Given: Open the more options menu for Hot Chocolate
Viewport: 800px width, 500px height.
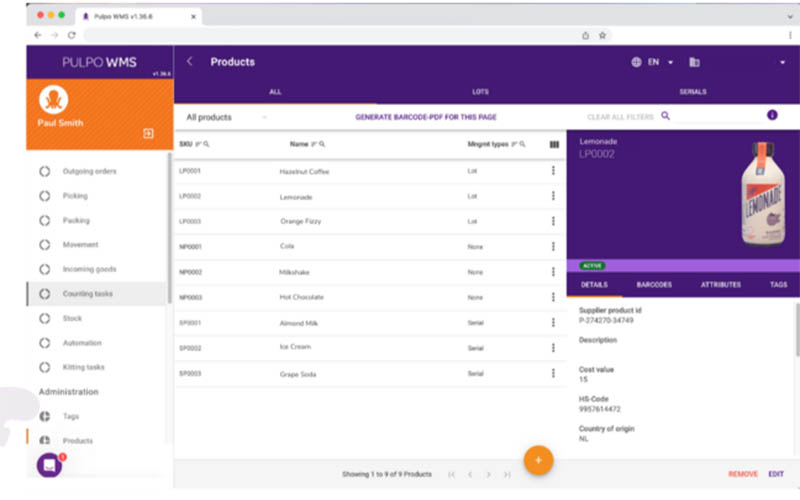Looking at the screenshot, I should pos(553,297).
